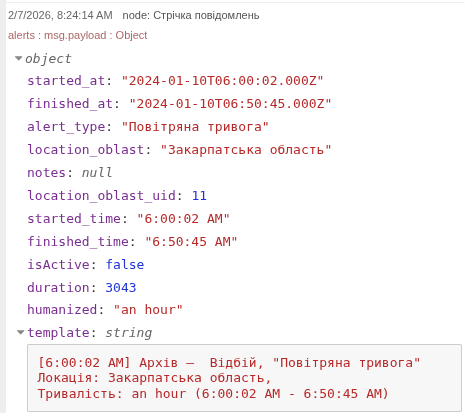Click the finished_at key

(70, 104)
